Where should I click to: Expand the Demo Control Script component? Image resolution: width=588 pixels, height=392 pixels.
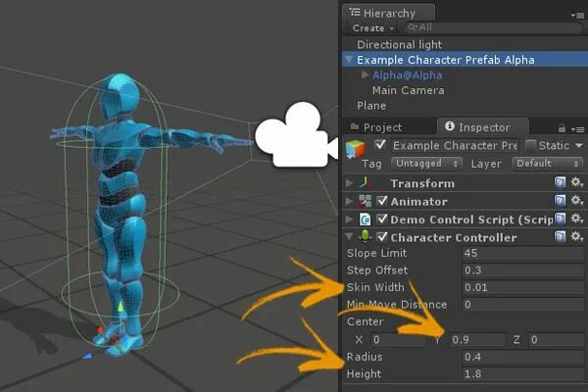pyautogui.click(x=349, y=220)
